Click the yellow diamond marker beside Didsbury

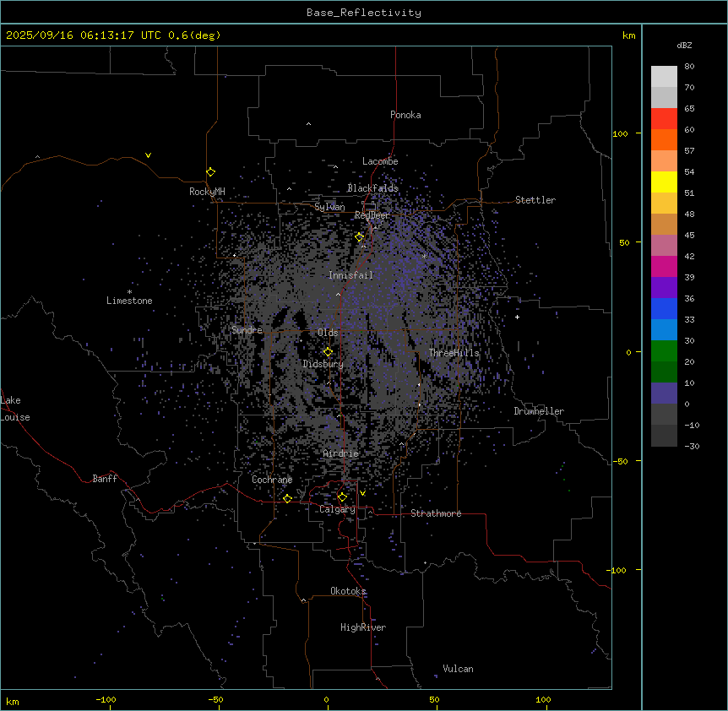tap(328, 352)
